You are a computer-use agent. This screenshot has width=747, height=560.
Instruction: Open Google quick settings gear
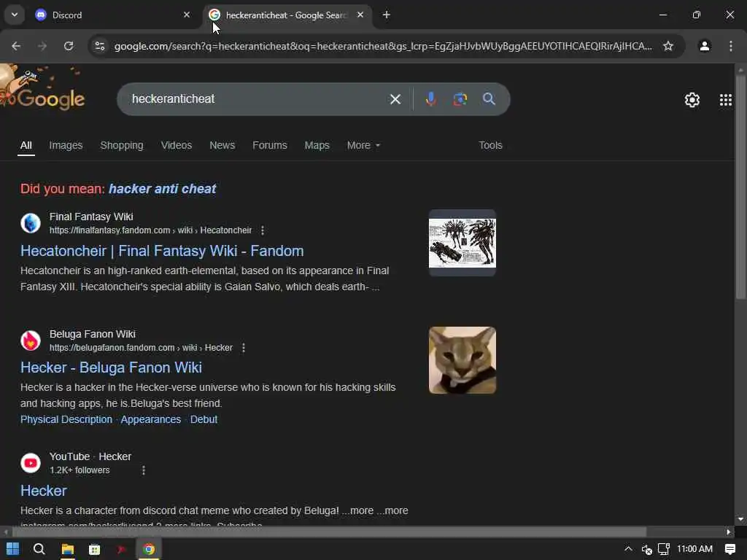692,99
